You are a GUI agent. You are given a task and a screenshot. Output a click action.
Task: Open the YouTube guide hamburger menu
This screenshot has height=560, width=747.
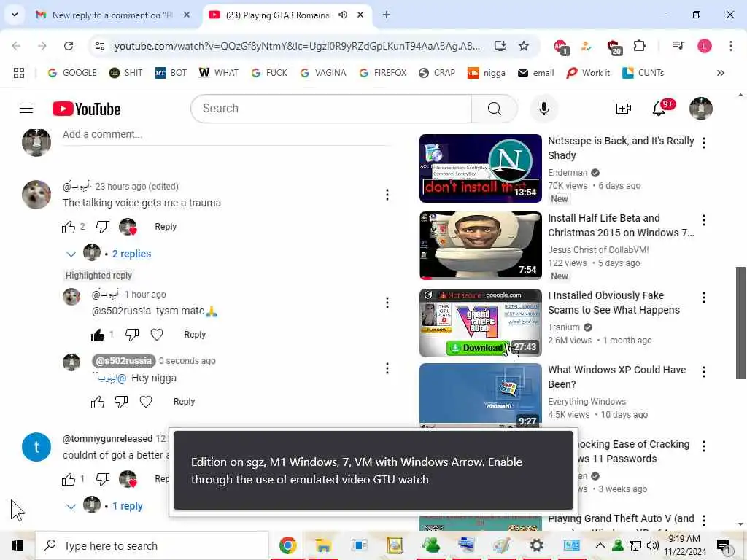pos(26,109)
